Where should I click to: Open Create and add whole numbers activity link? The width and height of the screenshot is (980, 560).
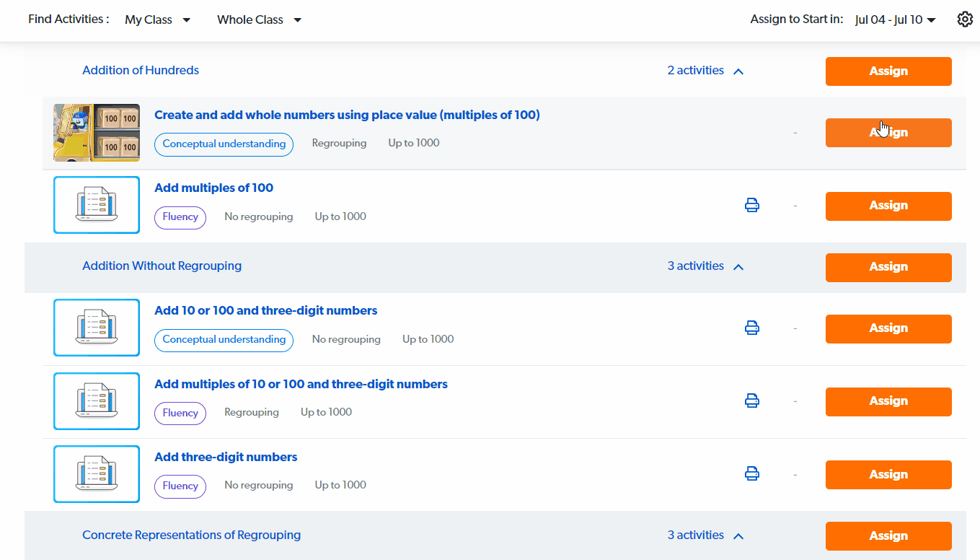point(347,115)
